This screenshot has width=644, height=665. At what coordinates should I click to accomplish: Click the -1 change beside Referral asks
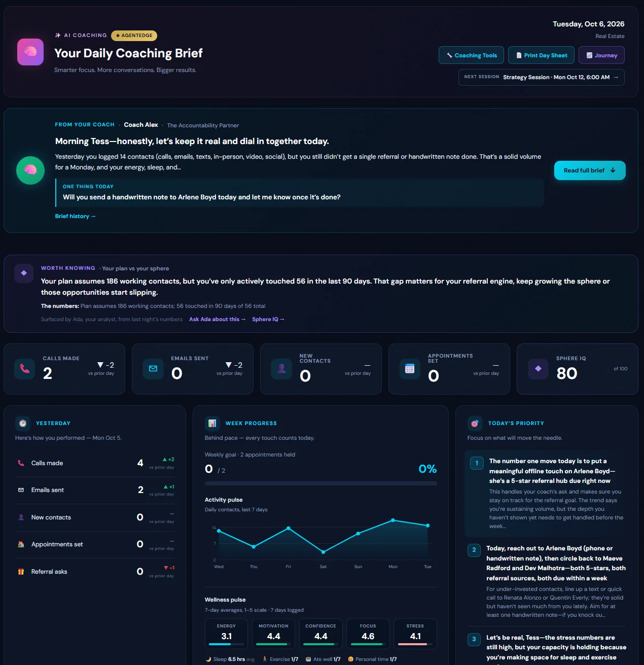point(169,568)
